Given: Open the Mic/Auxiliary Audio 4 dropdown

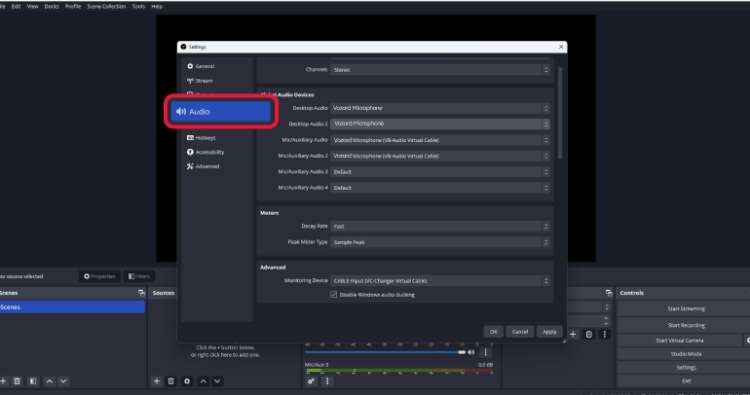Looking at the screenshot, I should [x=440, y=188].
